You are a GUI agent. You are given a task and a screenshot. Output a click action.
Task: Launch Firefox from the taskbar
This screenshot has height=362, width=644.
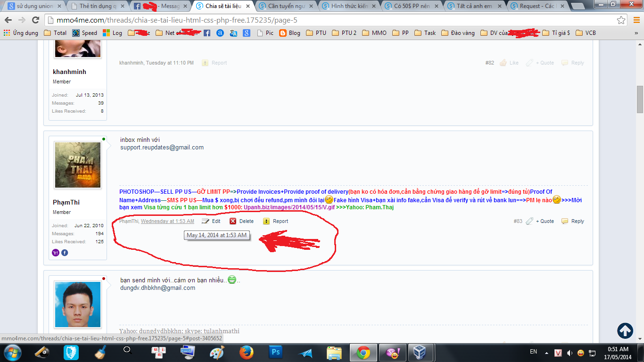[x=246, y=352]
